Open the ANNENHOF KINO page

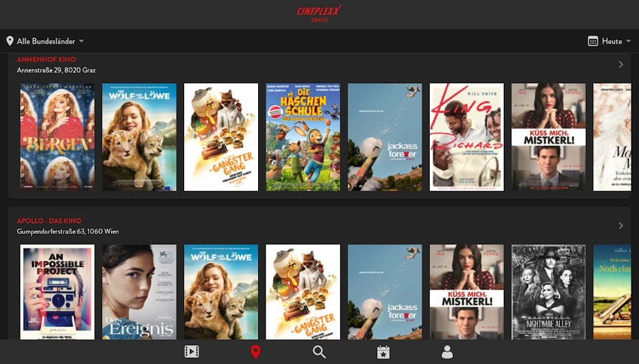coord(44,59)
